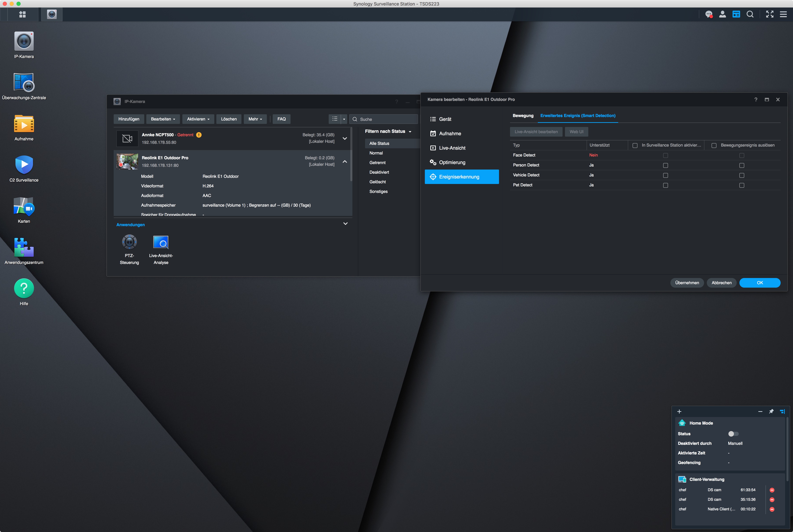Click the main menu grid icon

tap(22, 14)
